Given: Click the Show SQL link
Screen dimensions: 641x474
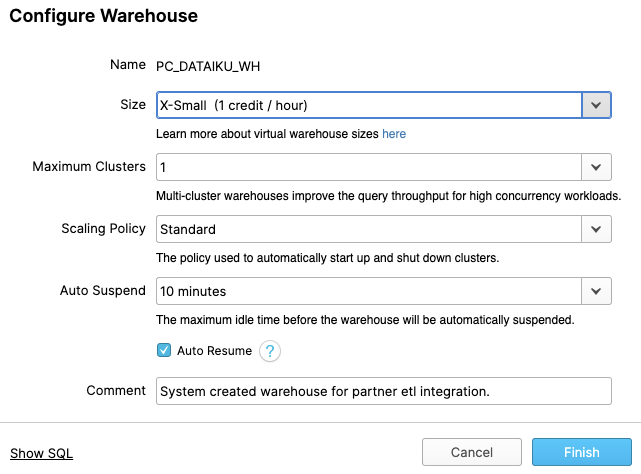Looking at the screenshot, I should pos(41,453).
